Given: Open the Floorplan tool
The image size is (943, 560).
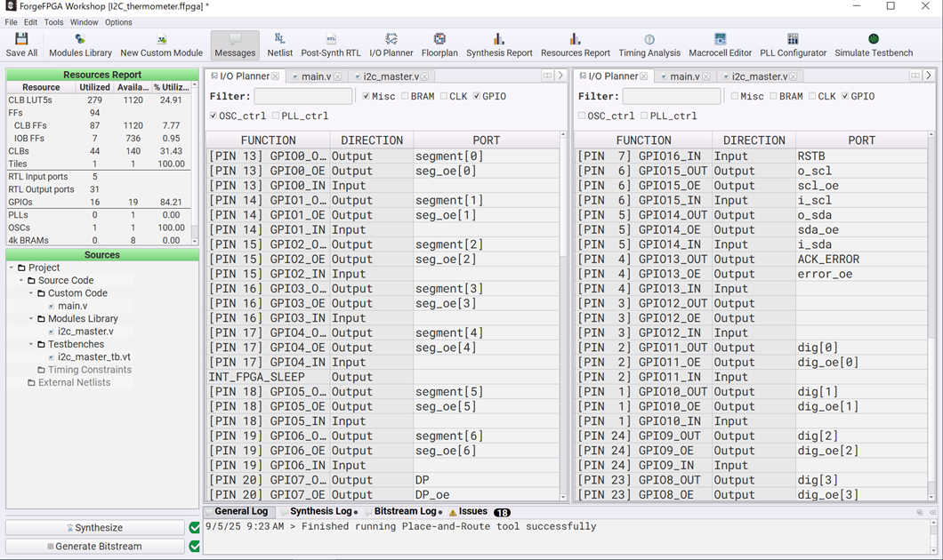Looking at the screenshot, I should pos(439,45).
